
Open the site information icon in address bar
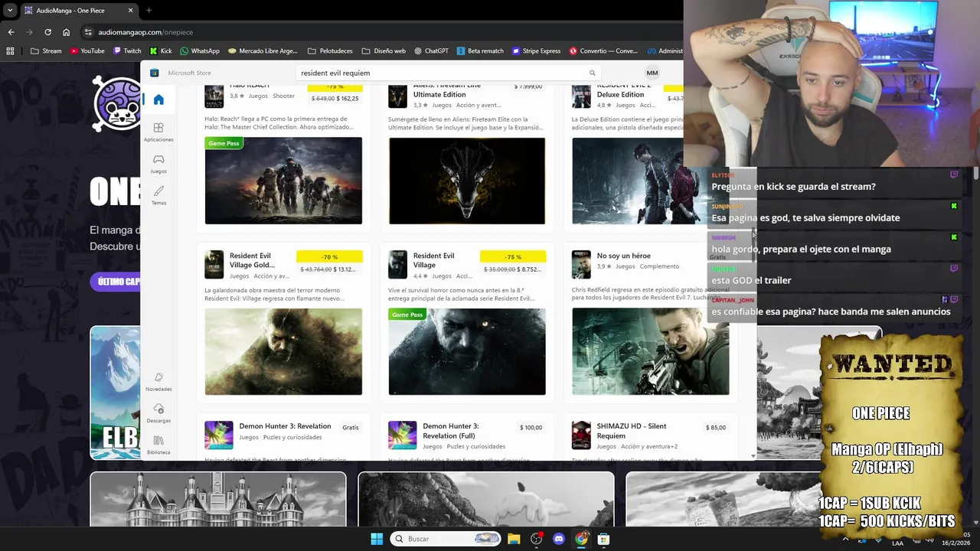tap(88, 32)
